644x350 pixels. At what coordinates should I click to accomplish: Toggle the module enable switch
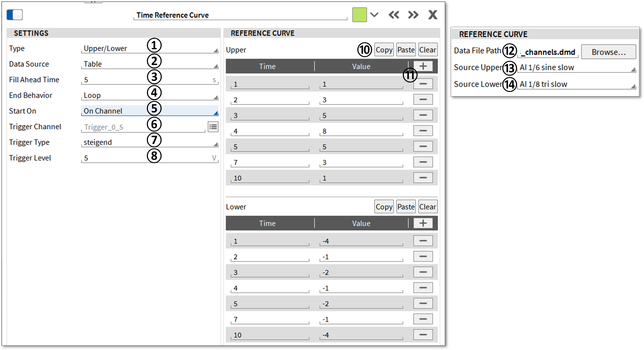[15, 15]
